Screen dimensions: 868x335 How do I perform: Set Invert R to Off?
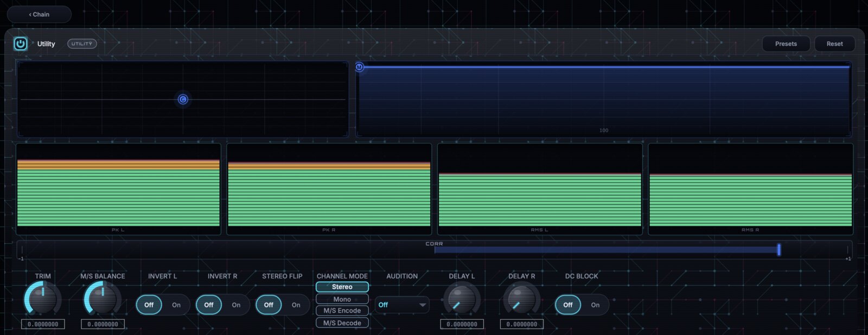point(208,305)
